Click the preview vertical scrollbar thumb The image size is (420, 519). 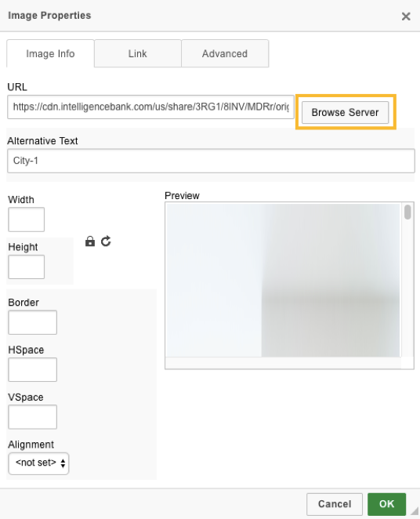coord(407,212)
